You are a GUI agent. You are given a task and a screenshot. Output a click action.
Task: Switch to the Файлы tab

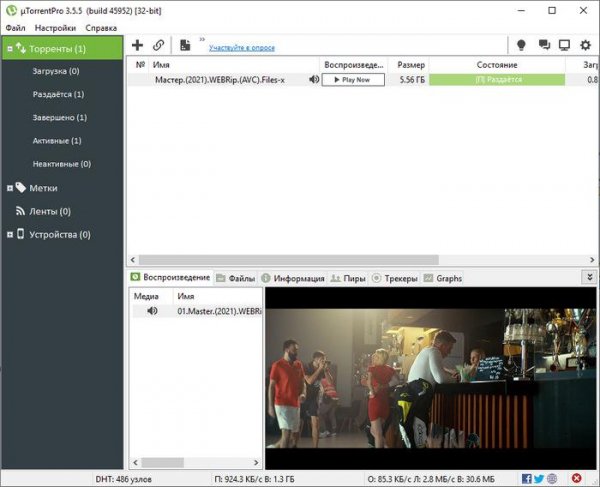236,278
